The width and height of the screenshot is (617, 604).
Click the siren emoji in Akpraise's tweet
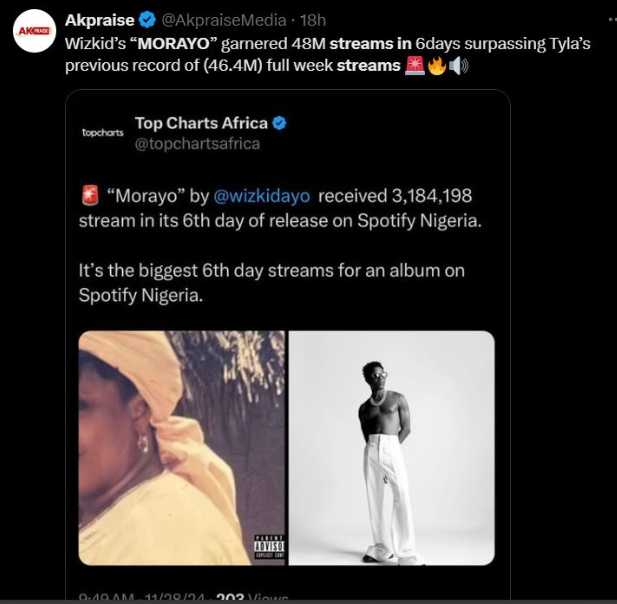tap(413, 66)
